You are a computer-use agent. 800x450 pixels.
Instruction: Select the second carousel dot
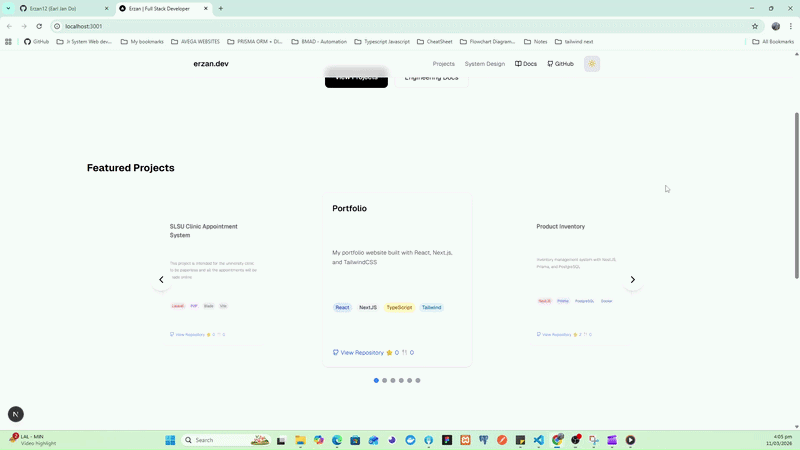[x=385, y=381]
